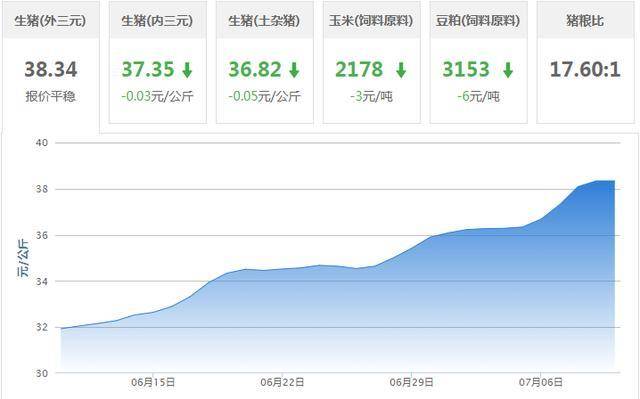Select the 生猪(外三元) tab
Image resolution: width=640 pixels, height=399 pixels.
coord(51,20)
